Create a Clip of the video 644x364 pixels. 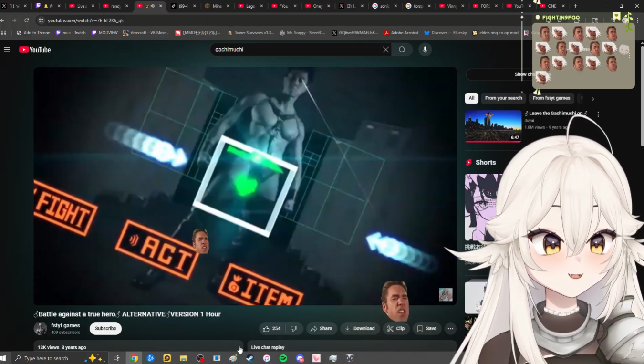[396, 328]
